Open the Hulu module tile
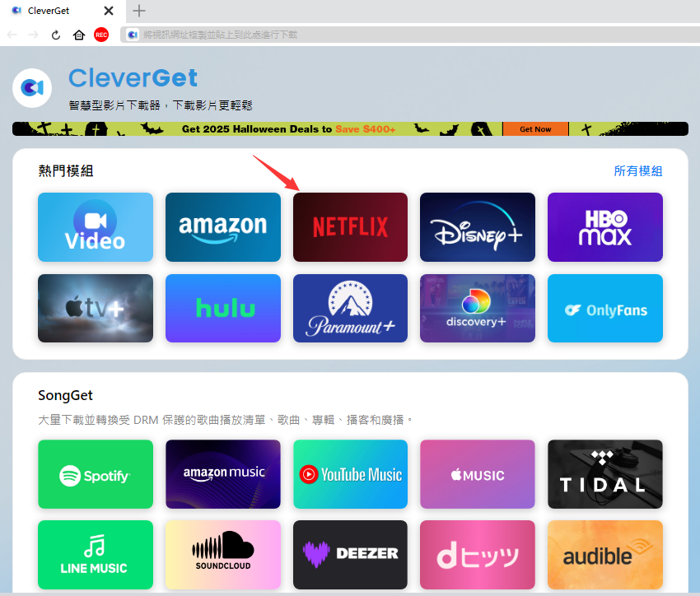The image size is (700, 596). [223, 308]
